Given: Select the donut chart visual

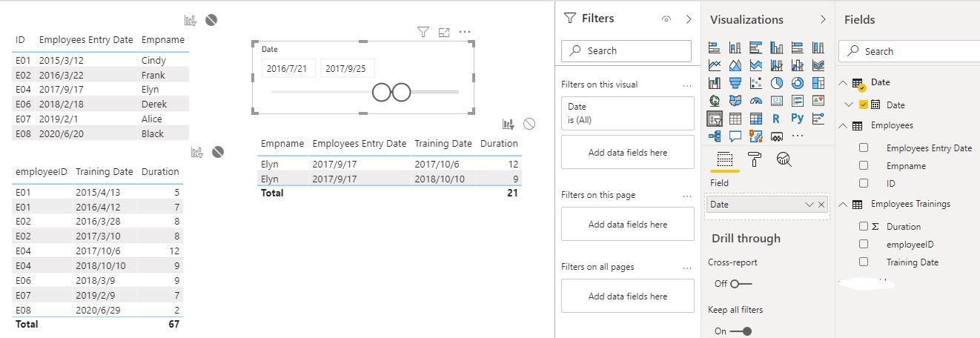Looking at the screenshot, I should pyautogui.click(x=798, y=83).
